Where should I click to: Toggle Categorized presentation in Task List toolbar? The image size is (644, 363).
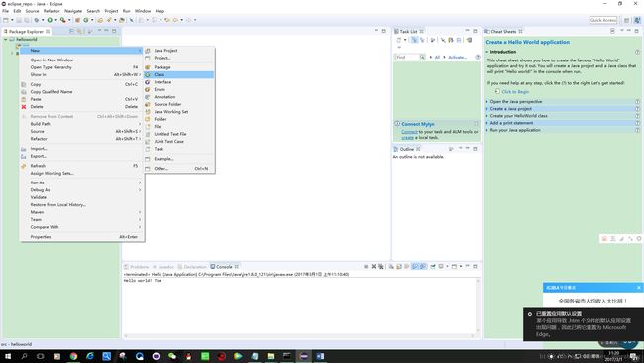point(414,40)
